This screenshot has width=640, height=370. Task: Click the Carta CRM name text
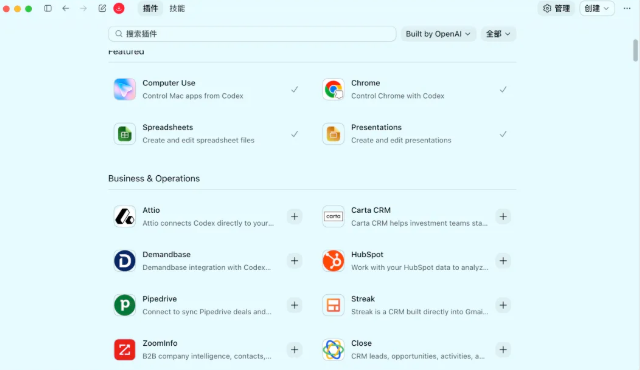click(371, 210)
